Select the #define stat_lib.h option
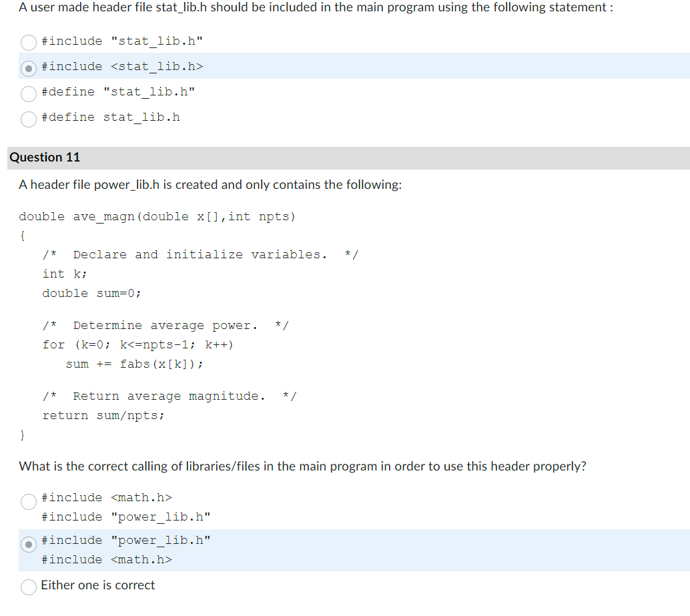690x616 pixels. click(x=28, y=119)
